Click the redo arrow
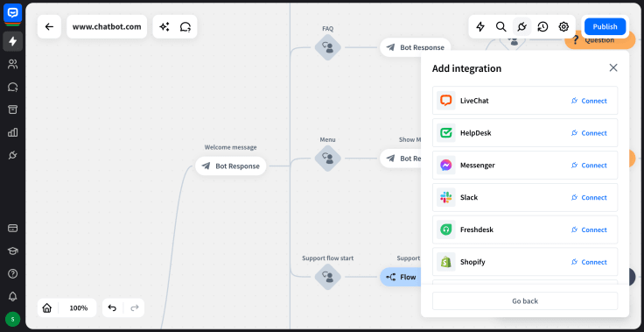This screenshot has height=332, width=644. (x=134, y=307)
